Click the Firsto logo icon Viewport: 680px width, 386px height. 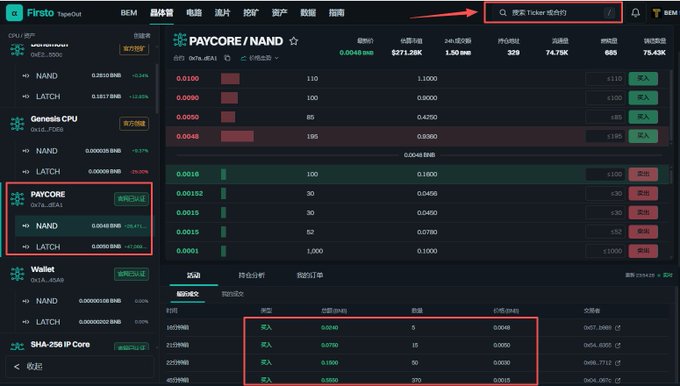pos(14,13)
